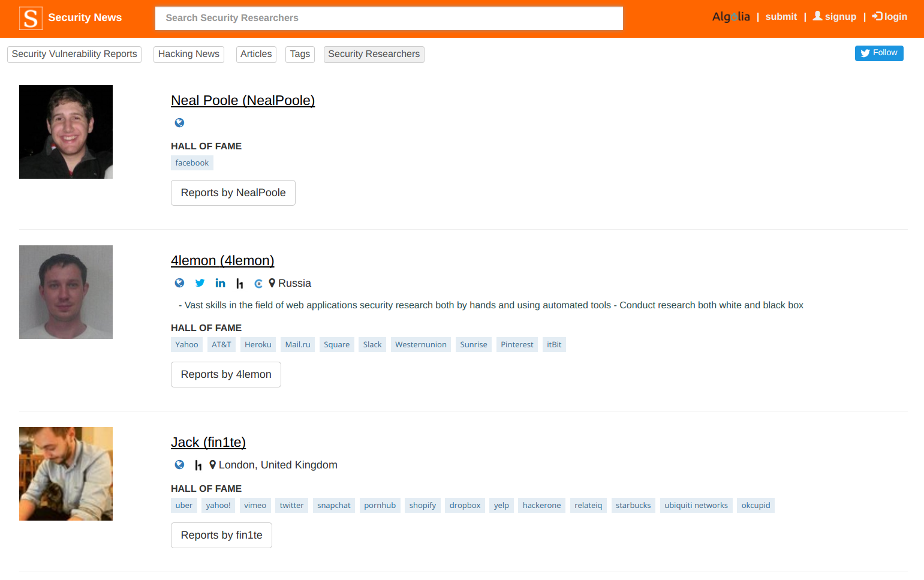Select the Square tag
Image resolution: width=924 pixels, height=580 pixels.
point(336,345)
